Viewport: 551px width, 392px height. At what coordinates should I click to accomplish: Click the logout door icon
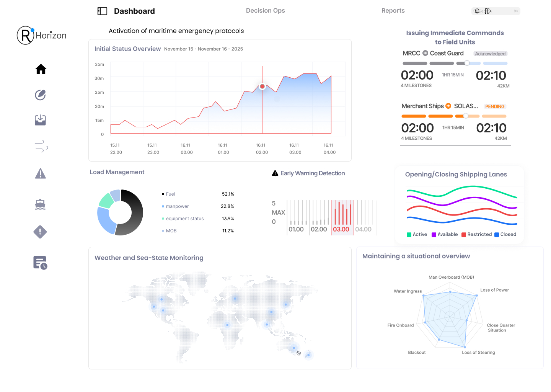[488, 11]
